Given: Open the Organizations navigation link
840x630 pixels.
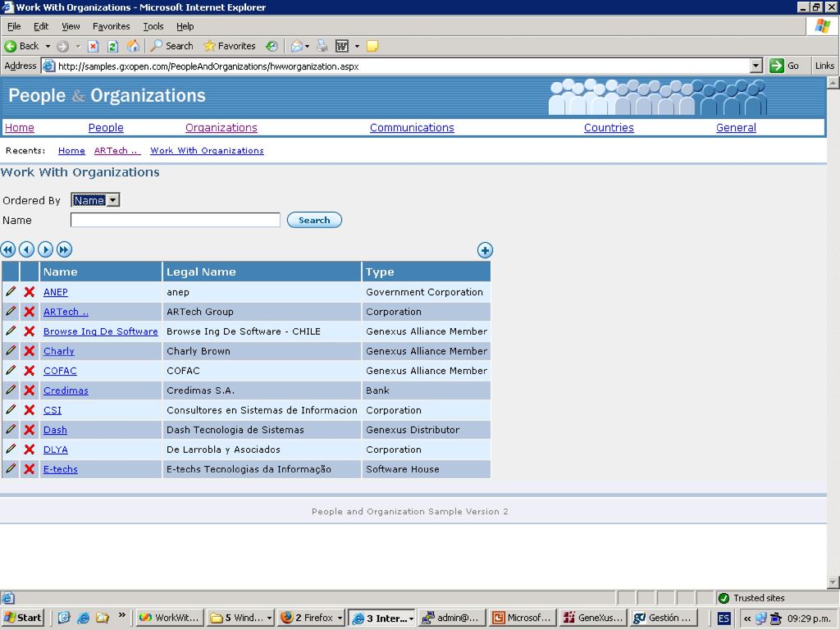Looking at the screenshot, I should point(221,127).
